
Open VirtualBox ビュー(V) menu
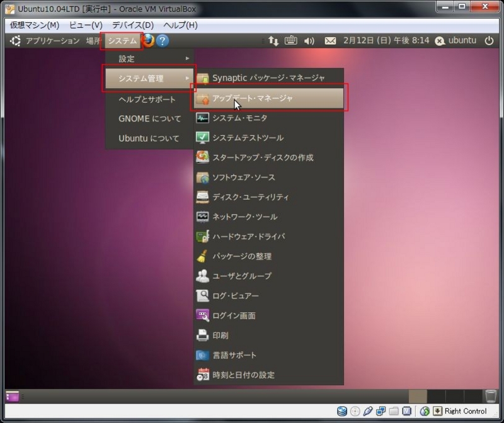tap(86, 25)
